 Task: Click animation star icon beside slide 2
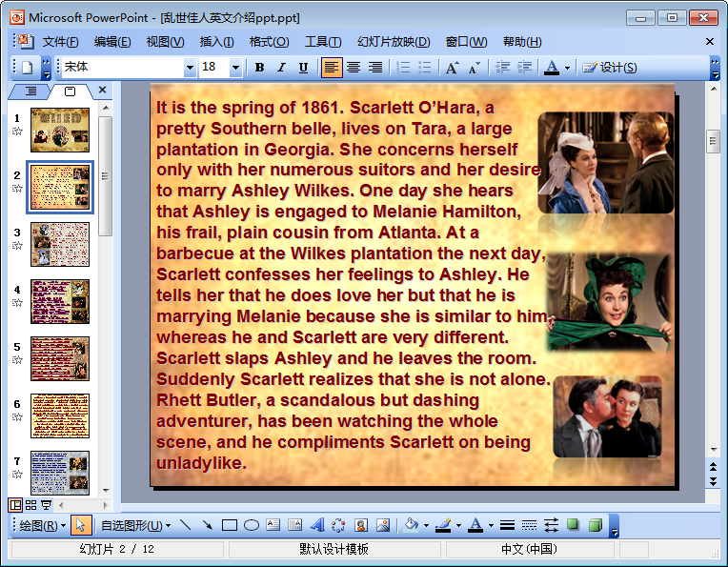[x=17, y=188]
